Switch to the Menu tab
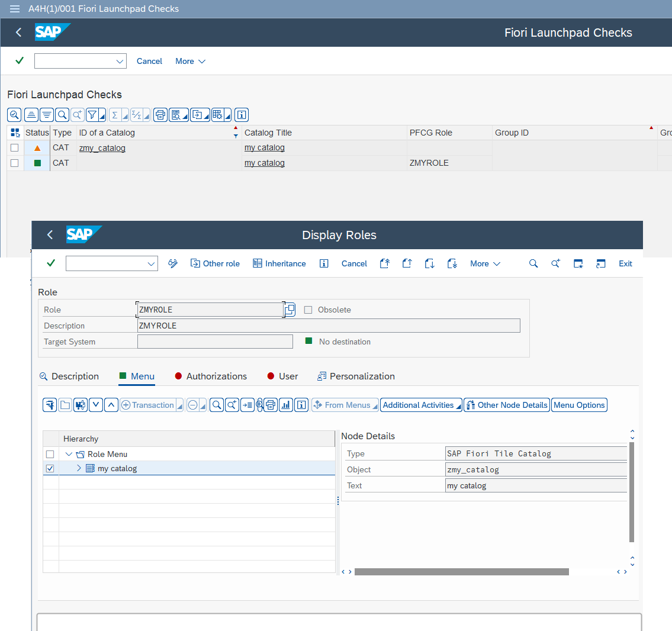Screen dimensions: 672x631 point(137,376)
